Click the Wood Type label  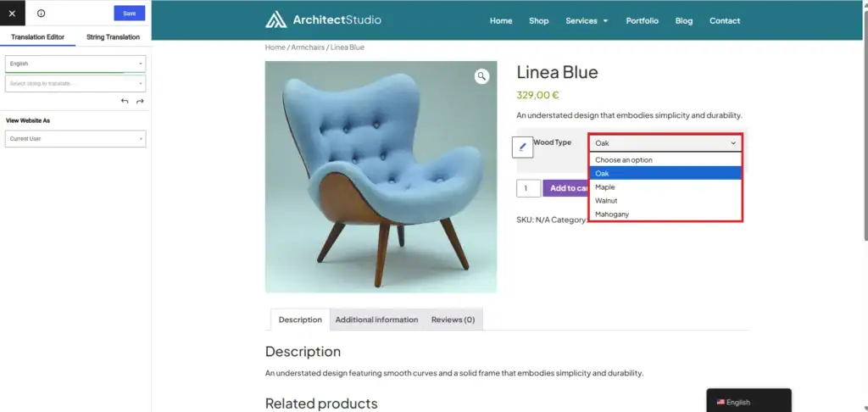[x=552, y=142]
